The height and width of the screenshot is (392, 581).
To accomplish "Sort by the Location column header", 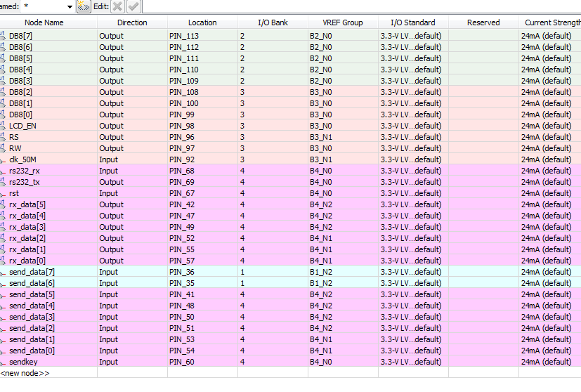I will coord(202,22).
